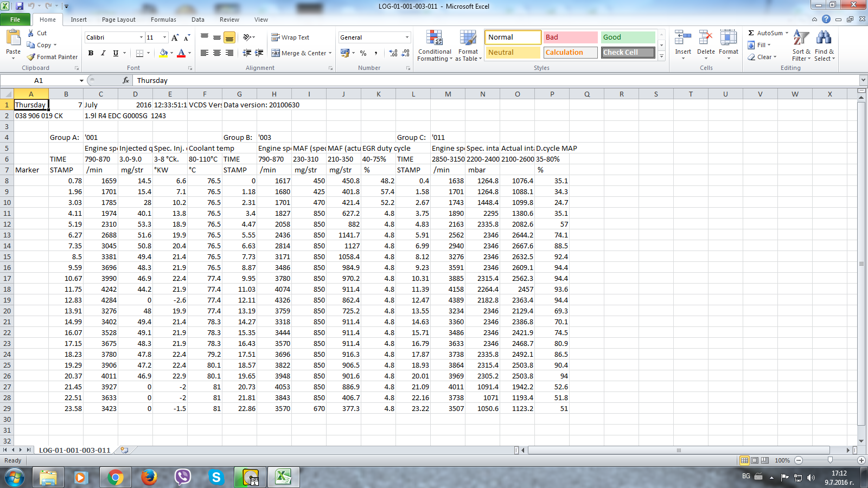Apply the Bad cell style
The height and width of the screenshot is (488, 868).
[570, 37]
